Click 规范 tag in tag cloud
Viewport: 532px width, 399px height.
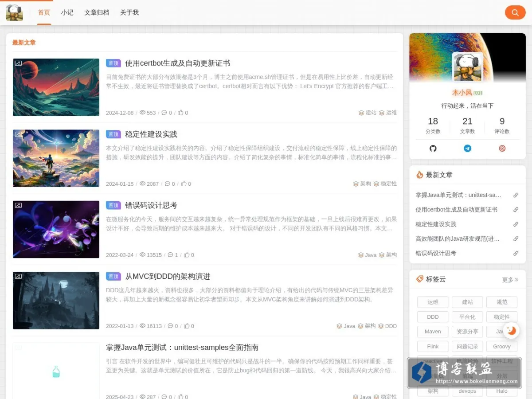pos(502,302)
